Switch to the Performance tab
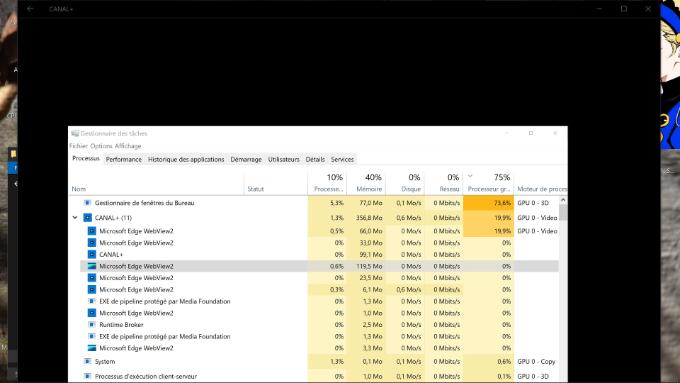 pos(124,159)
